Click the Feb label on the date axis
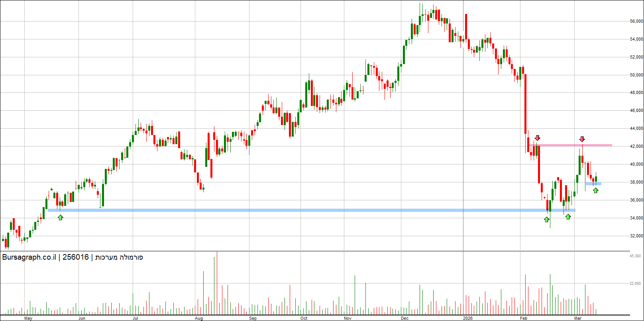This screenshot has width=644, height=321. click(524, 318)
